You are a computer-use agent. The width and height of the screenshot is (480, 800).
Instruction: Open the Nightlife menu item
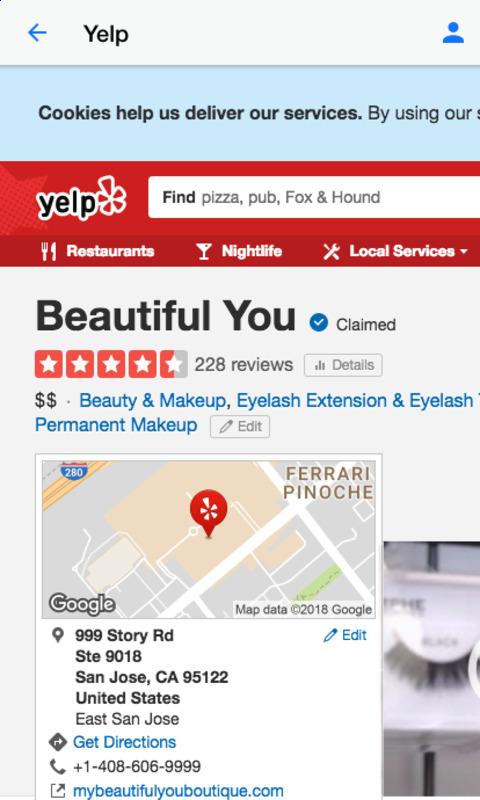[x=239, y=251]
